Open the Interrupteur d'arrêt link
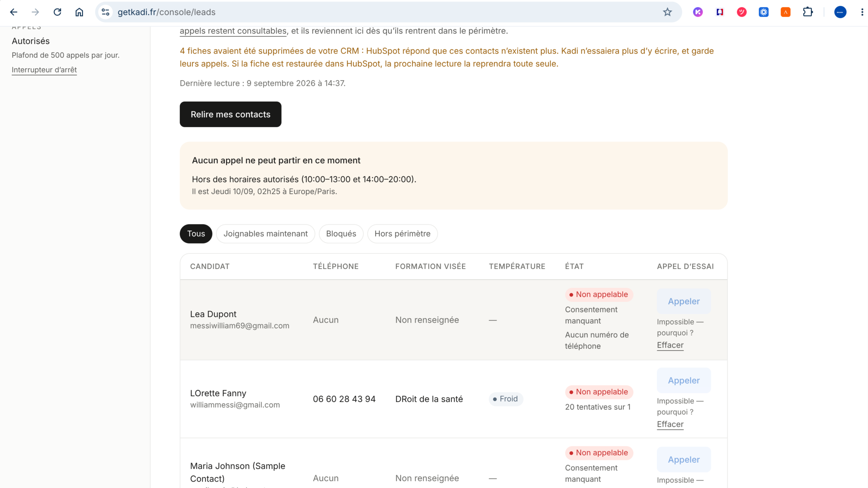 pyautogui.click(x=44, y=70)
